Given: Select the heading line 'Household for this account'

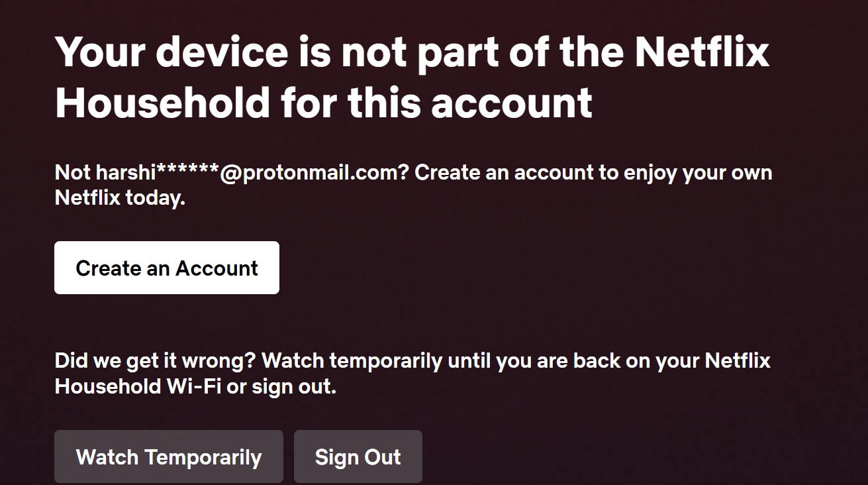Looking at the screenshot, I should pyautogui.click(x=324, y=103).
